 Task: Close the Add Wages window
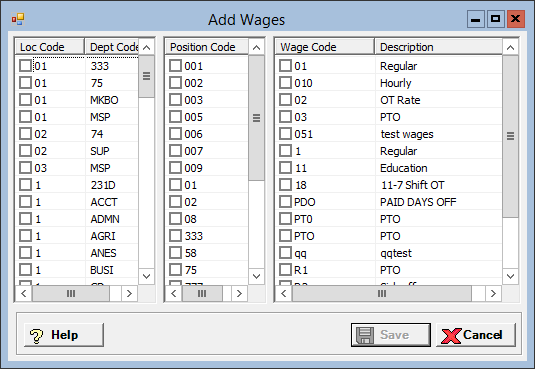tap(516, 19)
